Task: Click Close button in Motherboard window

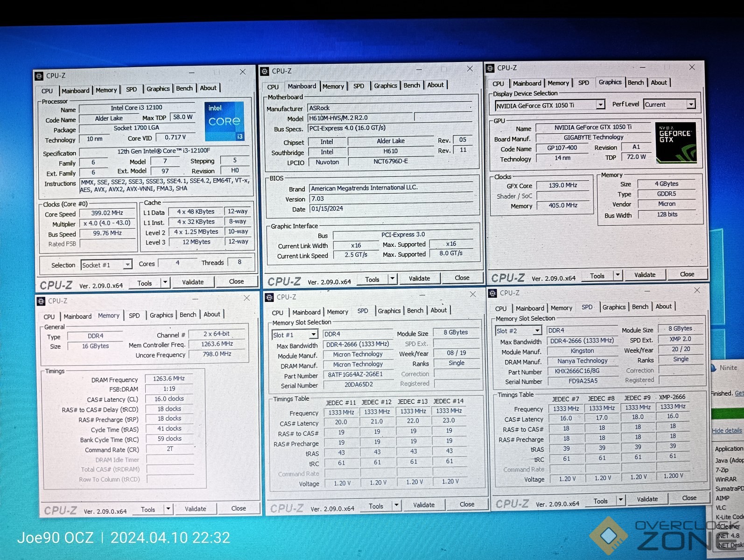Action: pyautogui.click(x=462, y=278)
